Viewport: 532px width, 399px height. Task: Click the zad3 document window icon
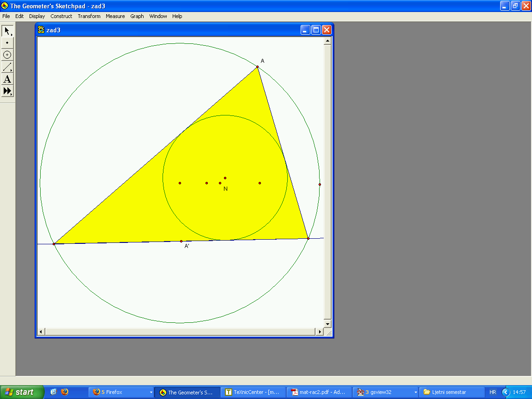point(41,30)
